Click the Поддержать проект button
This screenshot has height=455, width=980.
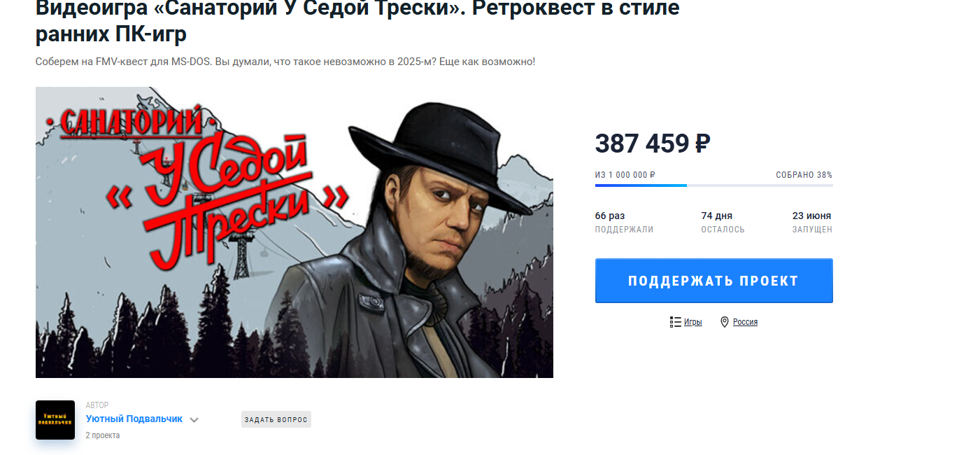(713, 281)
